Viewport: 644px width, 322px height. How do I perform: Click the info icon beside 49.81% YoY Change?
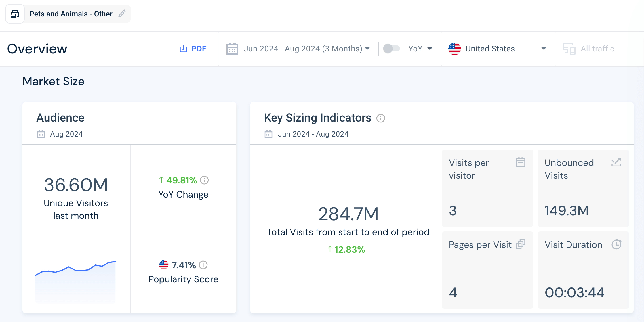click(x=204, y=180)
